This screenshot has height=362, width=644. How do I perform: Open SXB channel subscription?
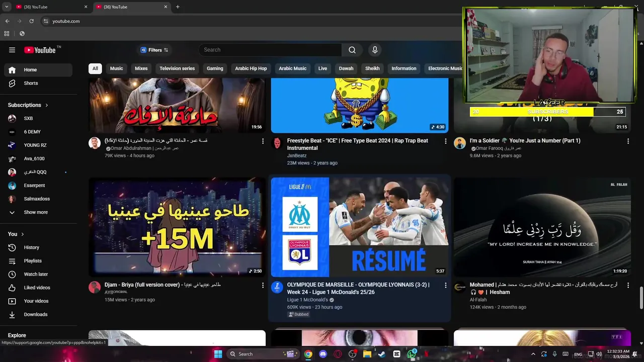pos(38,118)
